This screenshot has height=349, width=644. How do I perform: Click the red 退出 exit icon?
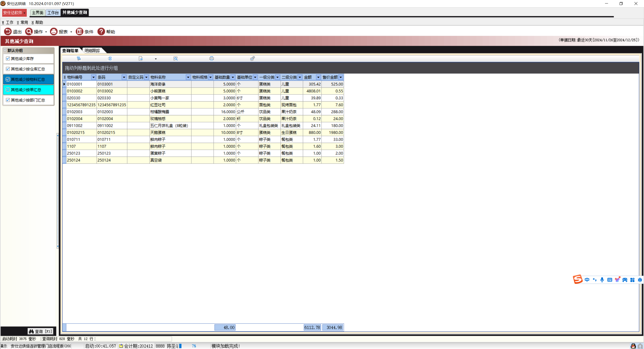tap(8, 32)
